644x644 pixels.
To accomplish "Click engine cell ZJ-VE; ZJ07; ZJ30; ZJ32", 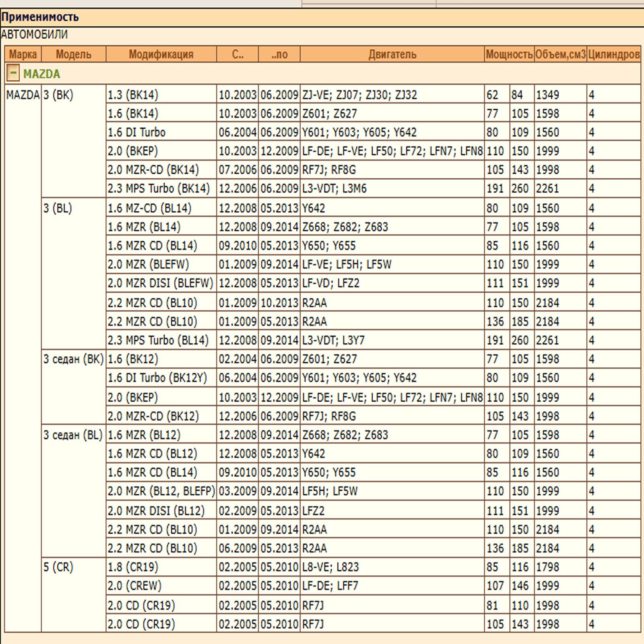I will point(359,95).
